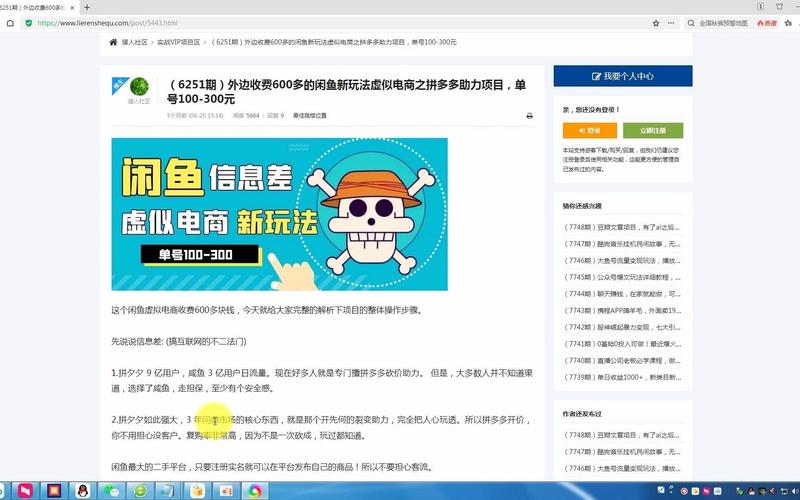Viewport: 800px width, 500px height.
Task: Open sidebar link （7739期）单日收益1000+
Action: point(621,378)
